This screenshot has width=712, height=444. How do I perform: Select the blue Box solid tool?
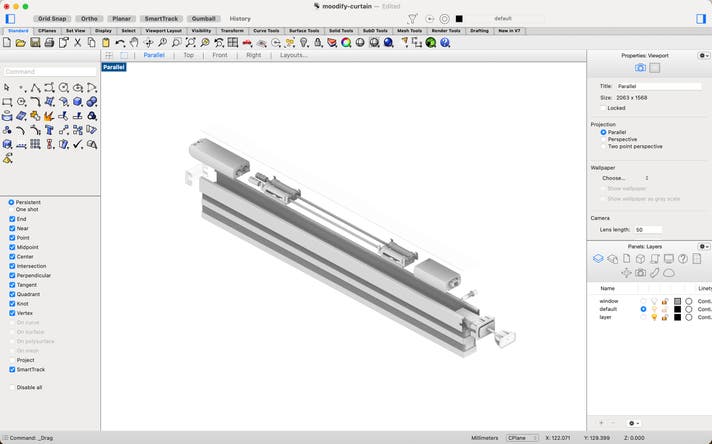point(78,102)
